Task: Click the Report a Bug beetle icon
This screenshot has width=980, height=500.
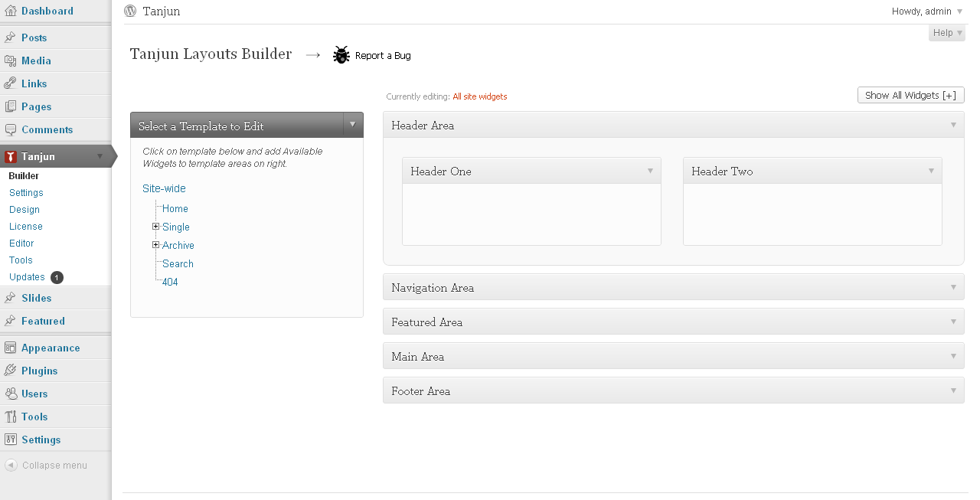Action: coord(341,55)
